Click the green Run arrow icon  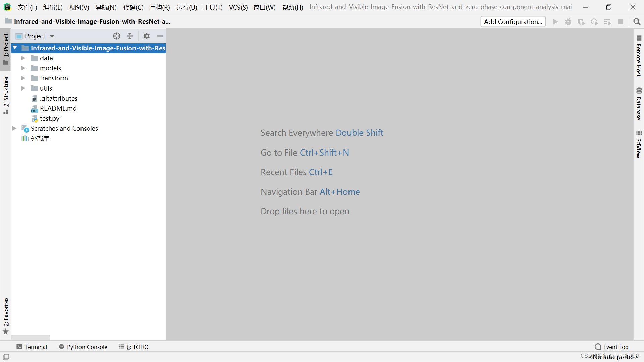(555, 22)
